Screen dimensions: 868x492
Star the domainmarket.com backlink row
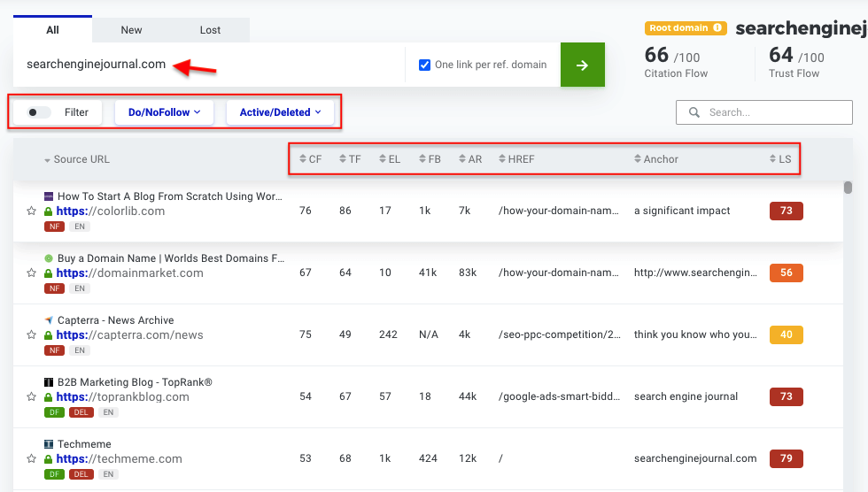pyautogui.click(x=32, y=273)
